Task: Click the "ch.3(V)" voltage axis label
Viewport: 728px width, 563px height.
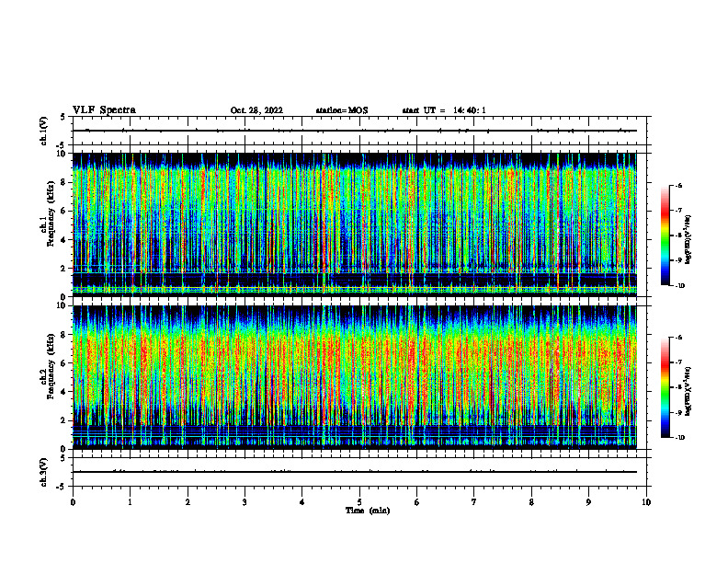Action: pyautogui.click(x=44, y=472)
